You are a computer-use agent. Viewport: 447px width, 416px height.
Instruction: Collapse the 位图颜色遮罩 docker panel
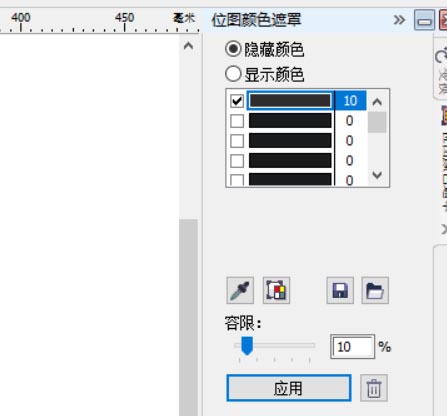click(x=424, y=20)
